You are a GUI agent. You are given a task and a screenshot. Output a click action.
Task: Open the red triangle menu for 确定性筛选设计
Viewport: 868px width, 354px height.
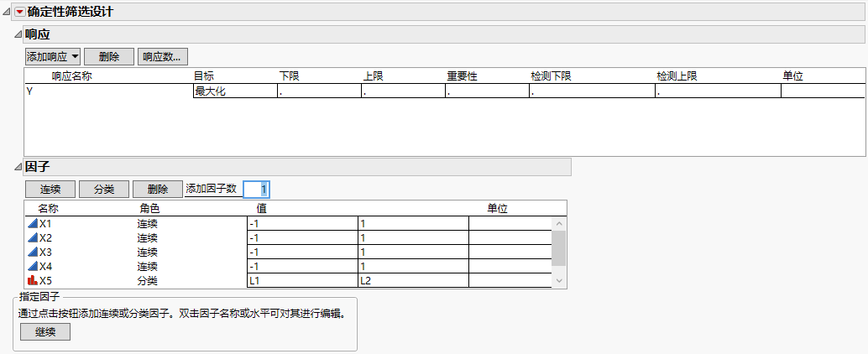(x=20, y=12)
